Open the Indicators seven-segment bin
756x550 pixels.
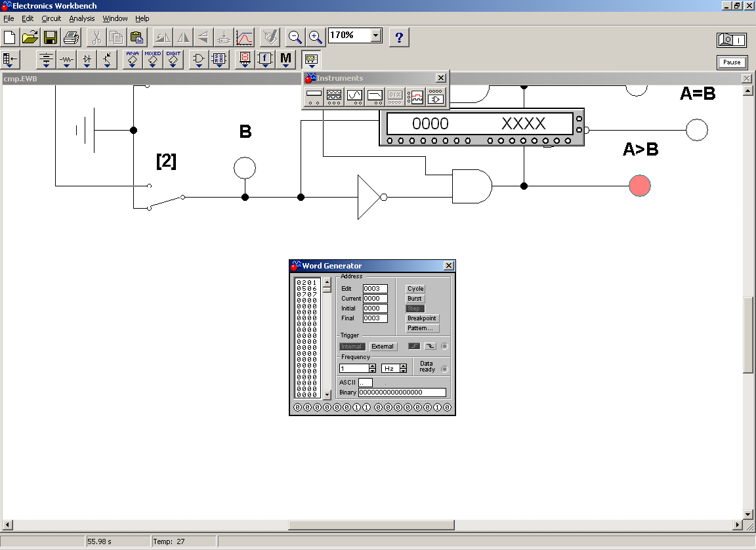[245, 60]
